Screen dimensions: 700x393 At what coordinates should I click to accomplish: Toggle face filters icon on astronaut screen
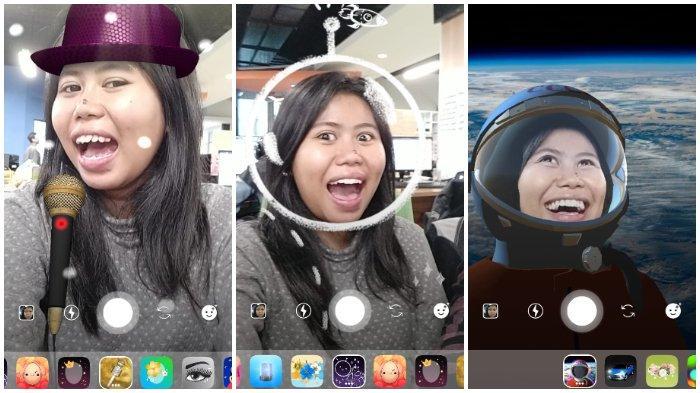673,311
